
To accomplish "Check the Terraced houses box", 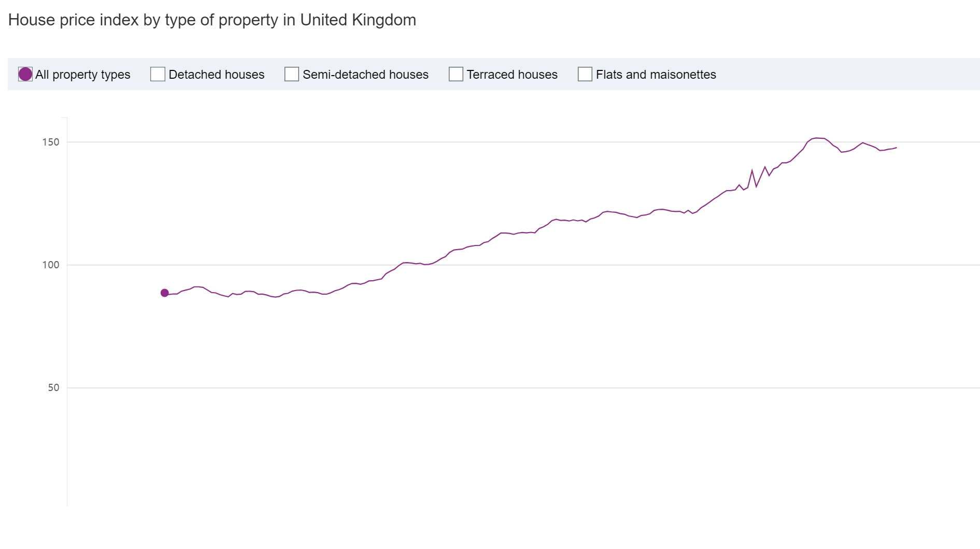I will tap(456, 74).
